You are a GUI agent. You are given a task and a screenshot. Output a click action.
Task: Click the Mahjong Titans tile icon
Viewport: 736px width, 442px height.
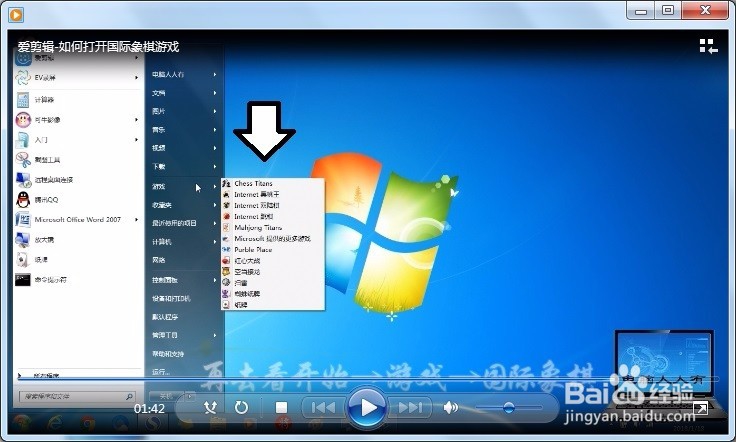(226, 228)
